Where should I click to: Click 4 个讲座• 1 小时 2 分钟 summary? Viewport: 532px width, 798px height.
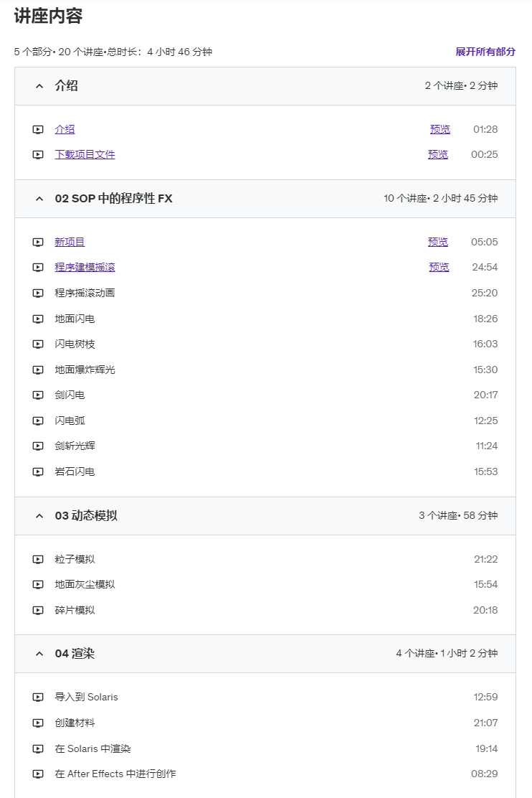pos(447,654)
